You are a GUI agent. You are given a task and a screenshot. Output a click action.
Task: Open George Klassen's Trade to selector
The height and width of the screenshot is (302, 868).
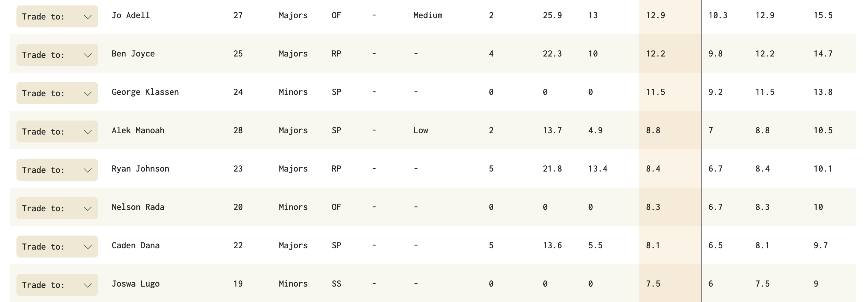point(57,93)
